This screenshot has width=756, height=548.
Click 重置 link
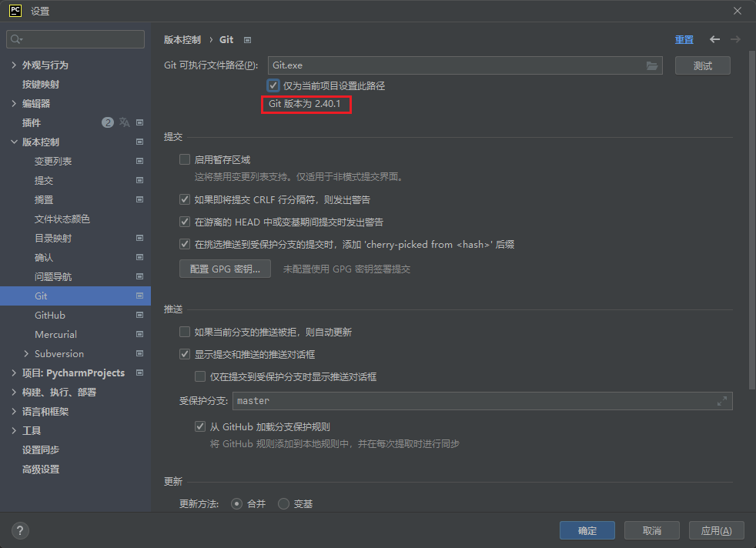[x=684, y=39]
